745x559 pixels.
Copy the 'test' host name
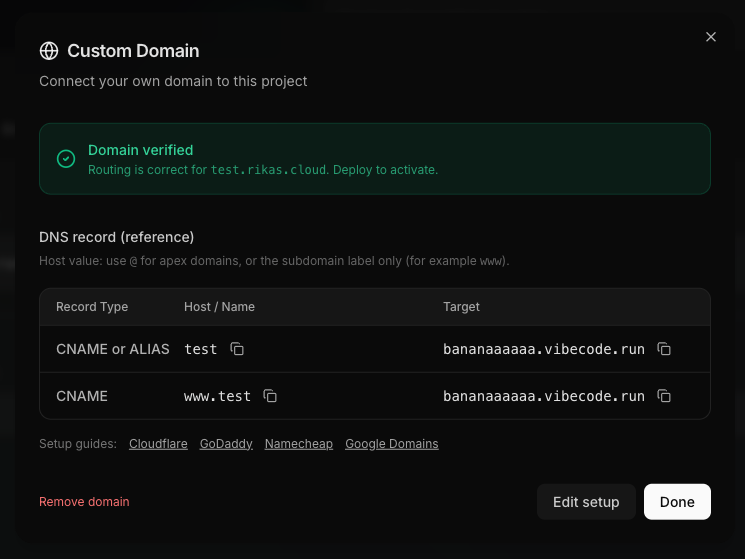(x=237, y=349)
